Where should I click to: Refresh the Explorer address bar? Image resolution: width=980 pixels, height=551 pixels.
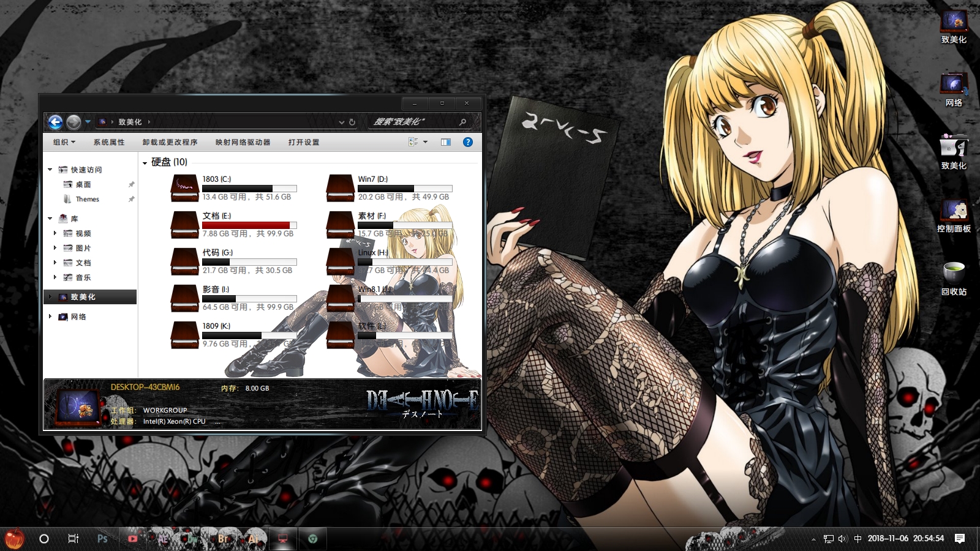tap(352, 122)
